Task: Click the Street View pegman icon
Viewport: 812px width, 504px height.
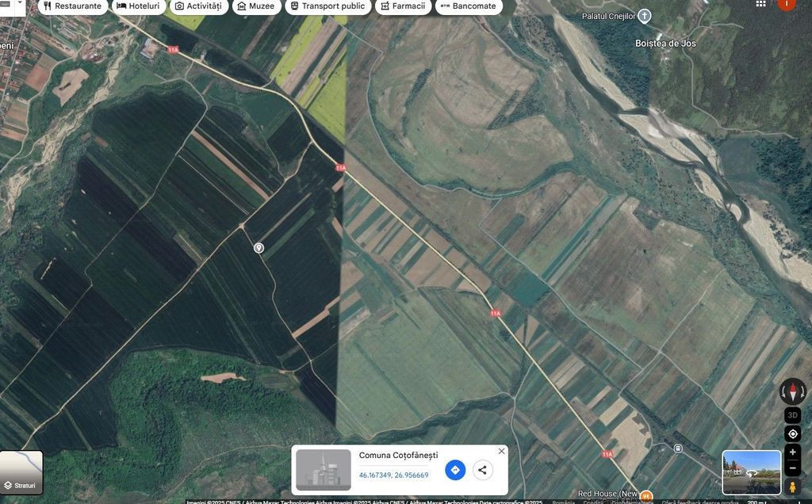Action: 792,487
